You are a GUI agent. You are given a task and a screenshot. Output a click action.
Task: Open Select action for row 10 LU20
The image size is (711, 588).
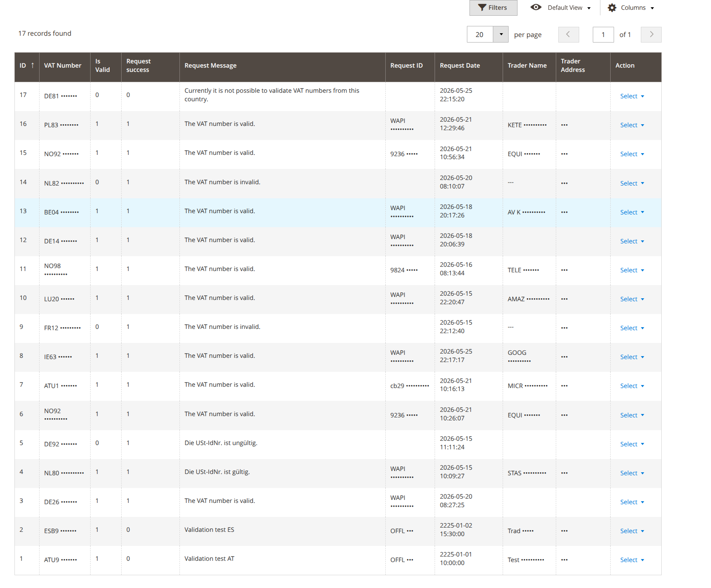(x=632, y=299)
